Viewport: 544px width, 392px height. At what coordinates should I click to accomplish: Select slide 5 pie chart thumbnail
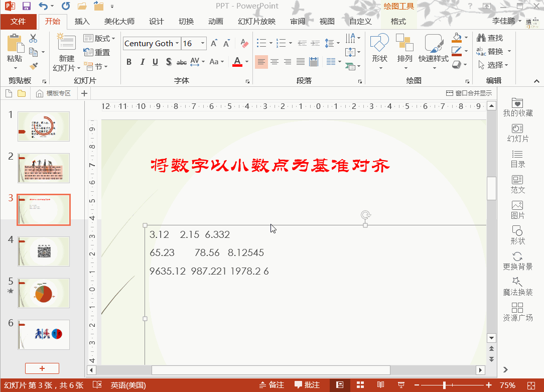point(44,293)
